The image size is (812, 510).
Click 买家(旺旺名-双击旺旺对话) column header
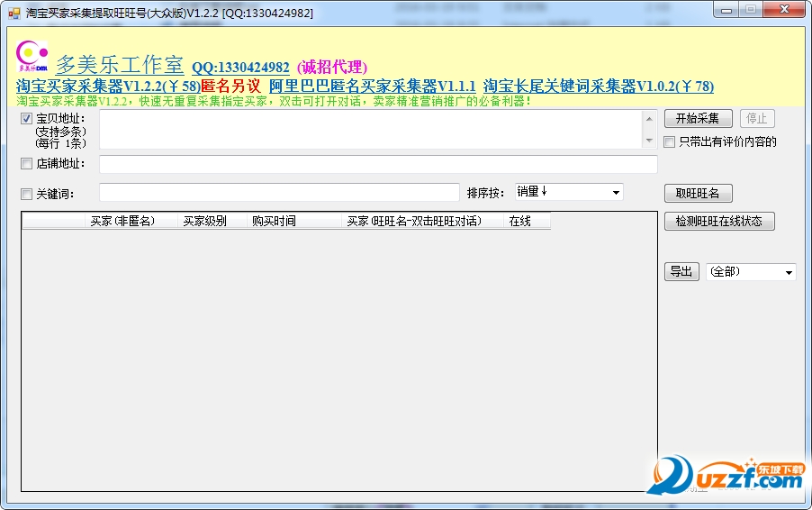[x=422, y=222]
